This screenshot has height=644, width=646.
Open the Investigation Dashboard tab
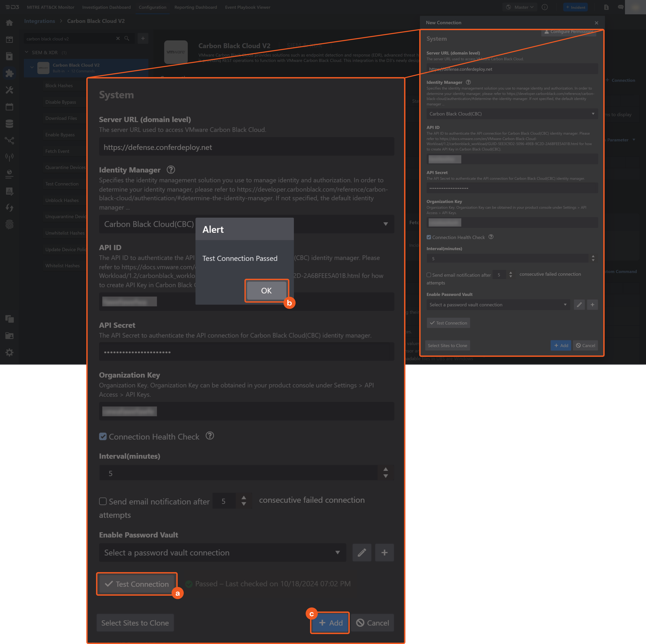pos(106,7)
